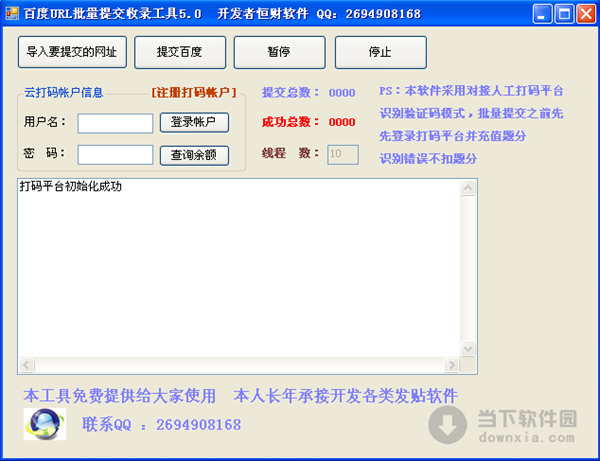
Task: Click the 停止 button
Action: pos(381,52)
